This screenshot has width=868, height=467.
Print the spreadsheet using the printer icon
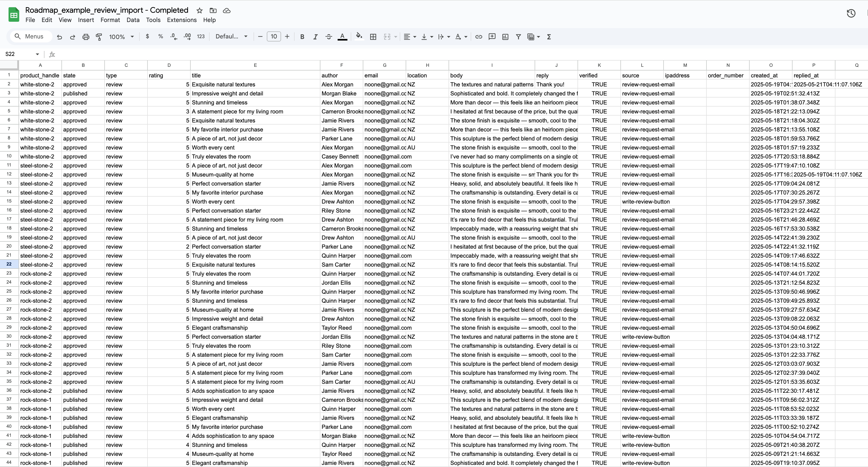[86, 37]
